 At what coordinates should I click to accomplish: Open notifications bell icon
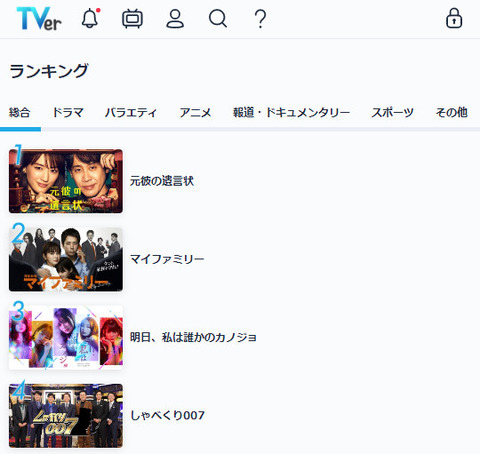pyautogui.click(x=91, y=18)
